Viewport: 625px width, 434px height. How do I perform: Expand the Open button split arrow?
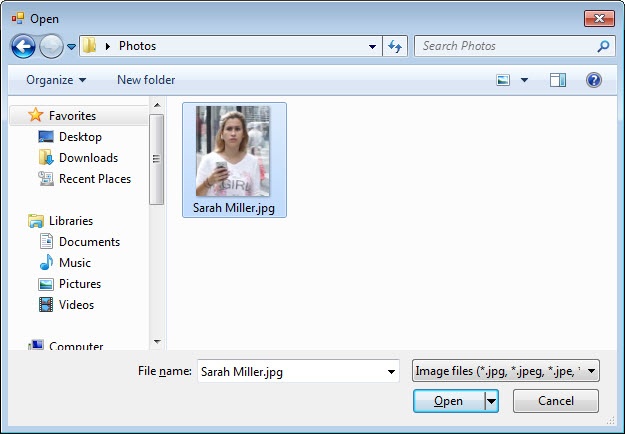(x=491, y=401)
